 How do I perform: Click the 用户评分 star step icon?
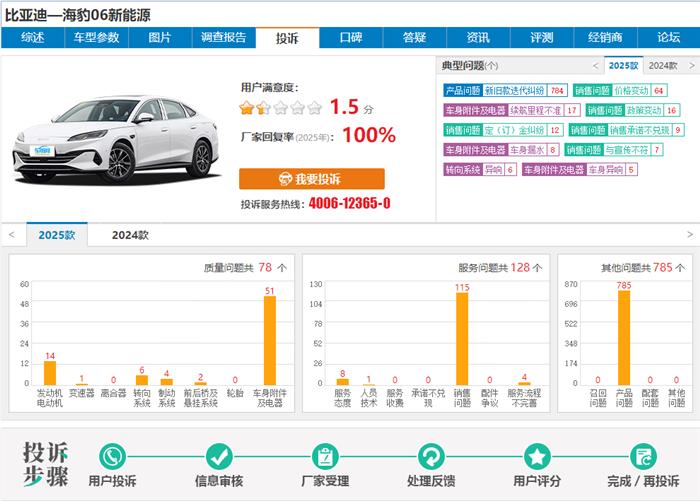pos(537,457)
